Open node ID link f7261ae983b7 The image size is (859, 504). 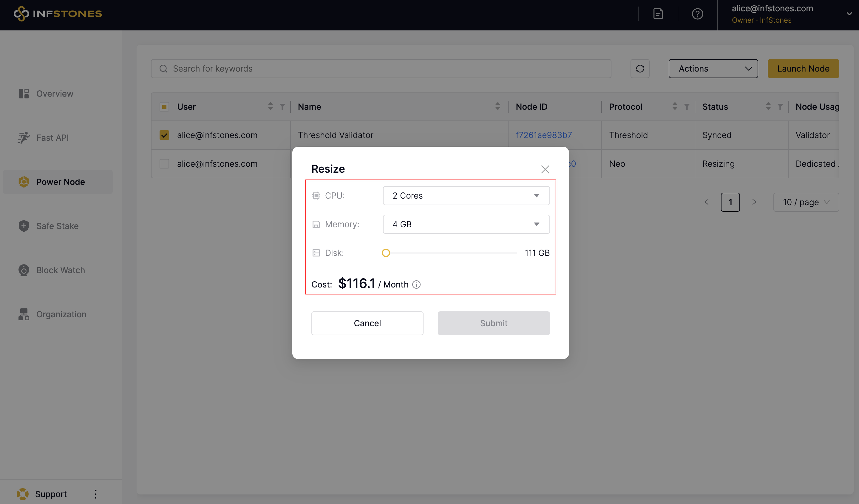pos(544,135)
